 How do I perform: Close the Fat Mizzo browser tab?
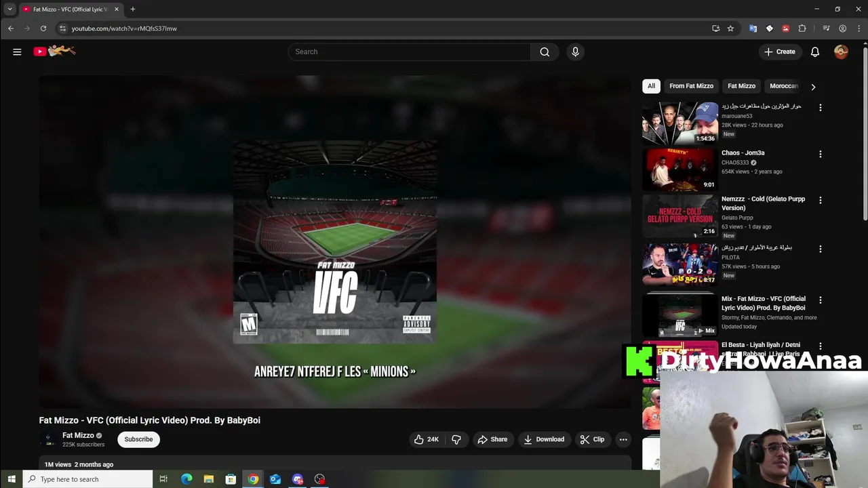(117, 9)
